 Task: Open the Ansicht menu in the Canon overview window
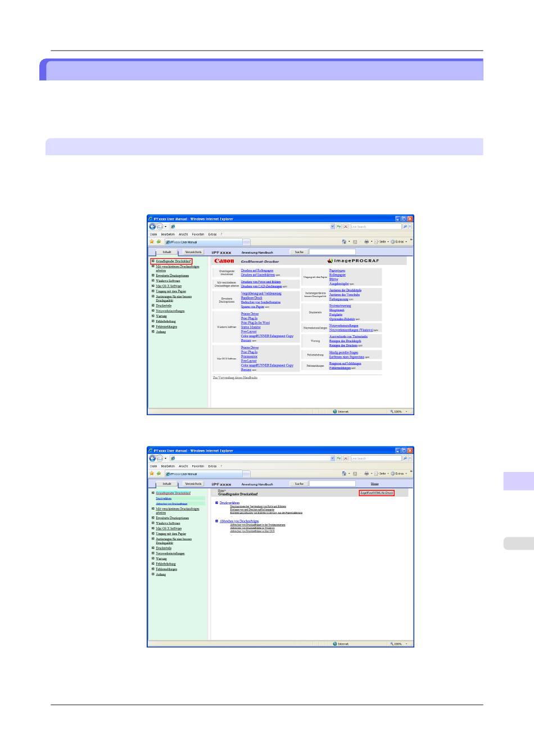point(183,235)
